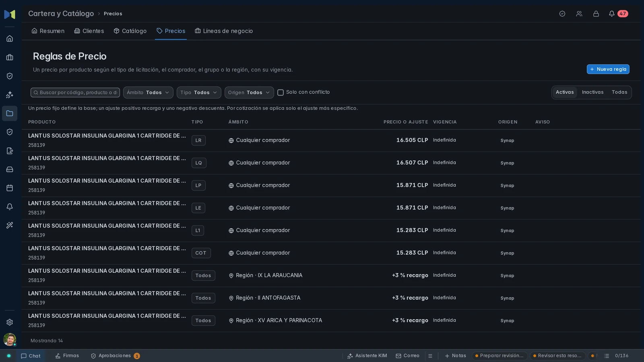
Task: Go to Cartera y Catálogo breadcrumb
Action: pos(61,14)
